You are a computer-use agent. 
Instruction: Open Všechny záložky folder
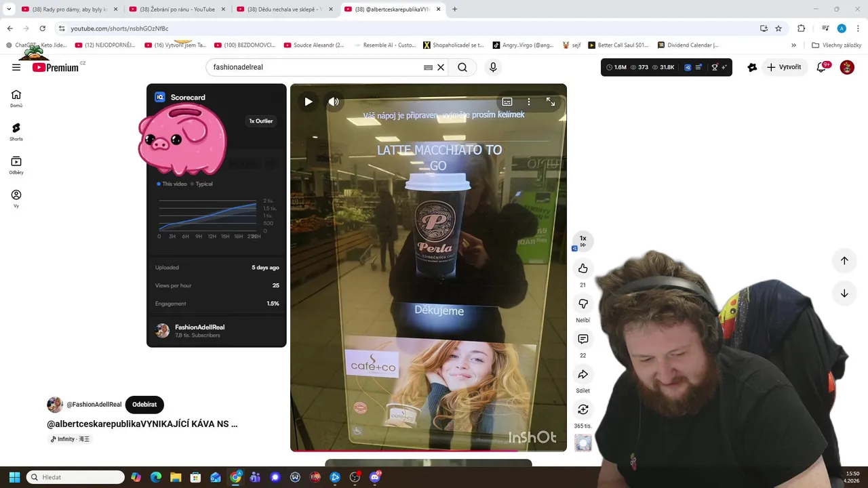(x=836, y=45)
